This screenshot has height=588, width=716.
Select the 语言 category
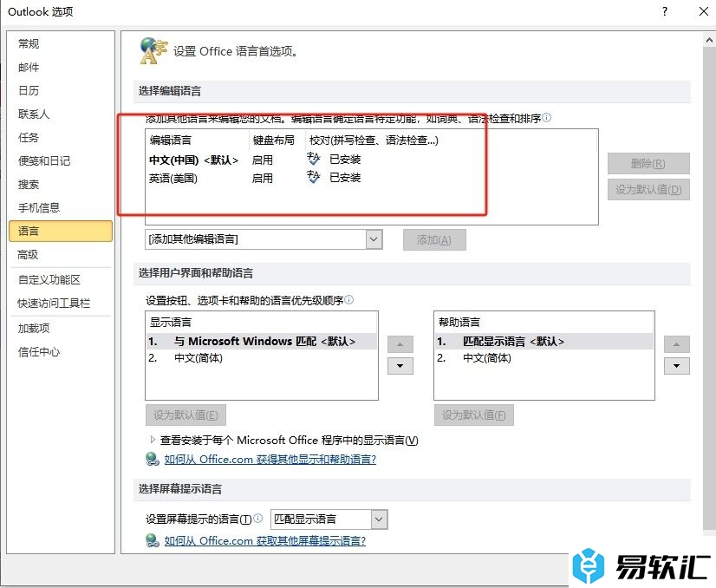click(x=61, y=232)
